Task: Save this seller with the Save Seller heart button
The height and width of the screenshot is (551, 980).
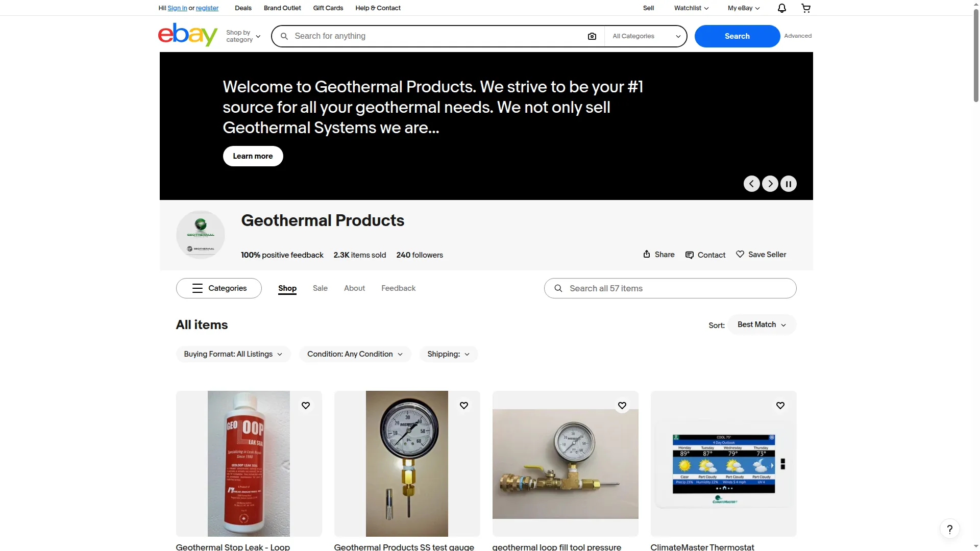Action: click(x=761, y=255)
